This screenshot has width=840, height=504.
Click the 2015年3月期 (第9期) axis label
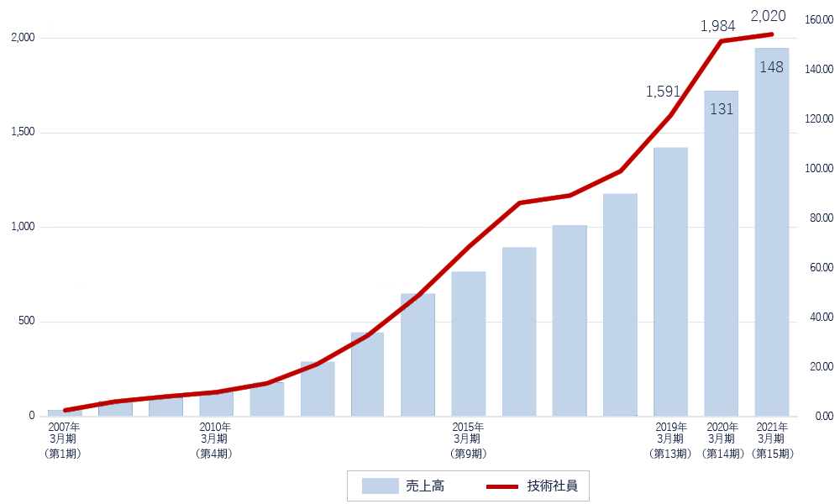pos(468,440)
